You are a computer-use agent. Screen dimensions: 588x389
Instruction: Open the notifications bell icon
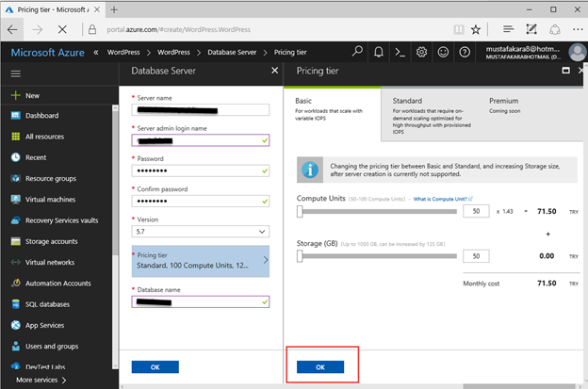379,52
